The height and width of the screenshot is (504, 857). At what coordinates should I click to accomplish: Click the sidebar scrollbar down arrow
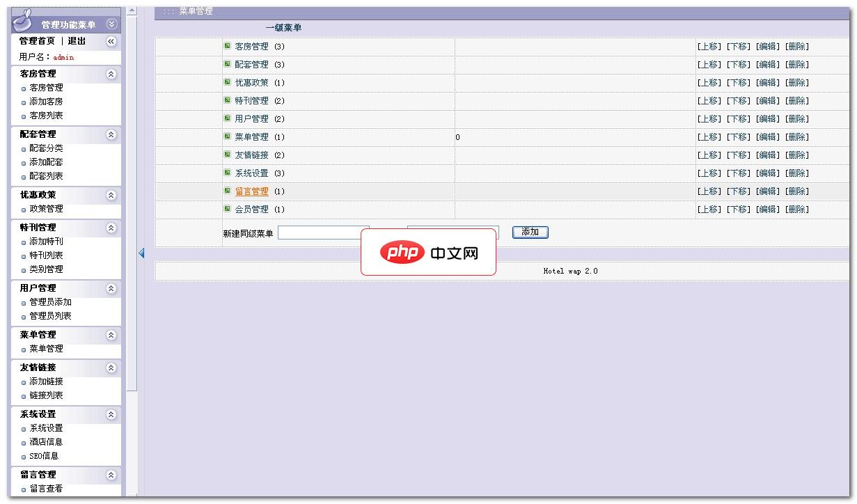pyautogui.click(x=132, y=496)
